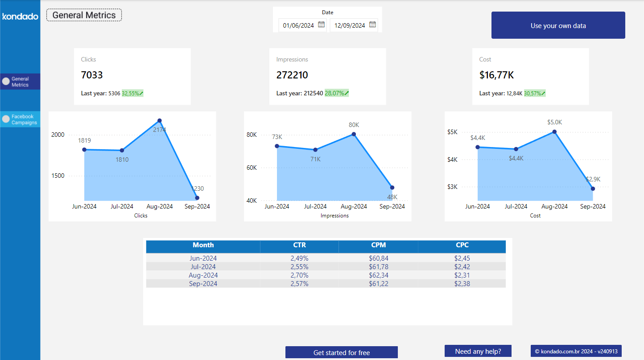
Task: Click the circle icon next to General Metrics
Action: 5,81
